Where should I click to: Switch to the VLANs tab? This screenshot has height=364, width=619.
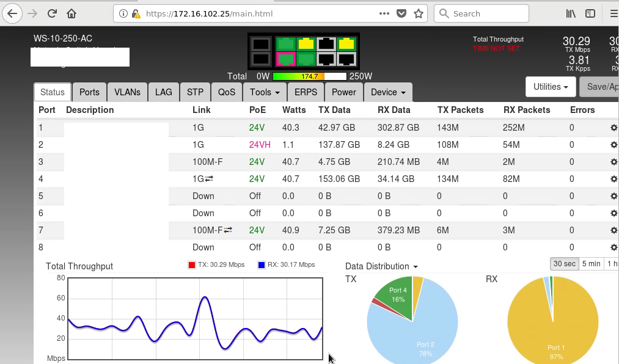pyautogui.click(x=127, y=92)
